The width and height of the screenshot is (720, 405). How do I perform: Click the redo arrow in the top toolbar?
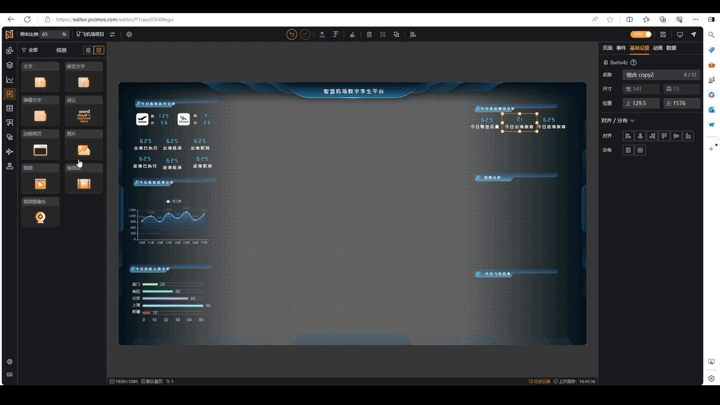tap(305, 34)
